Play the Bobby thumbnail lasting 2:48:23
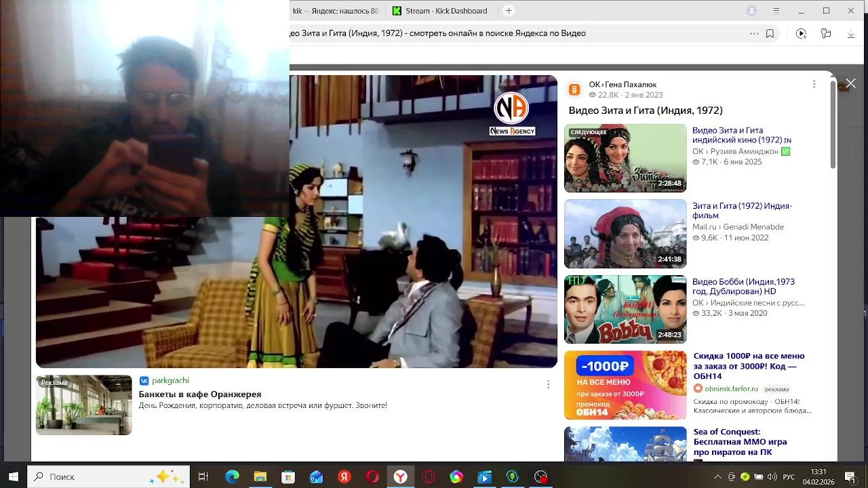Viewport: 868px width, 488px height. [x=625, y=310]
